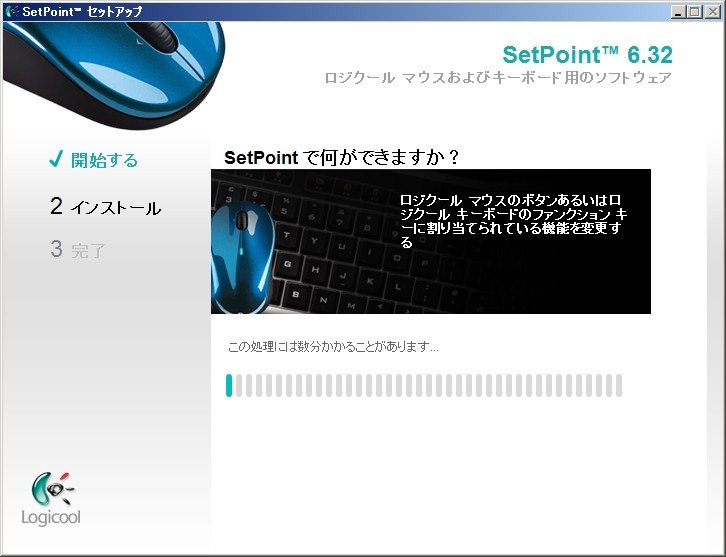The width and height of the screenshot is (726, 557).
Task: Click the SetPoint icon in title bar
Action: [x=12, y=11]
